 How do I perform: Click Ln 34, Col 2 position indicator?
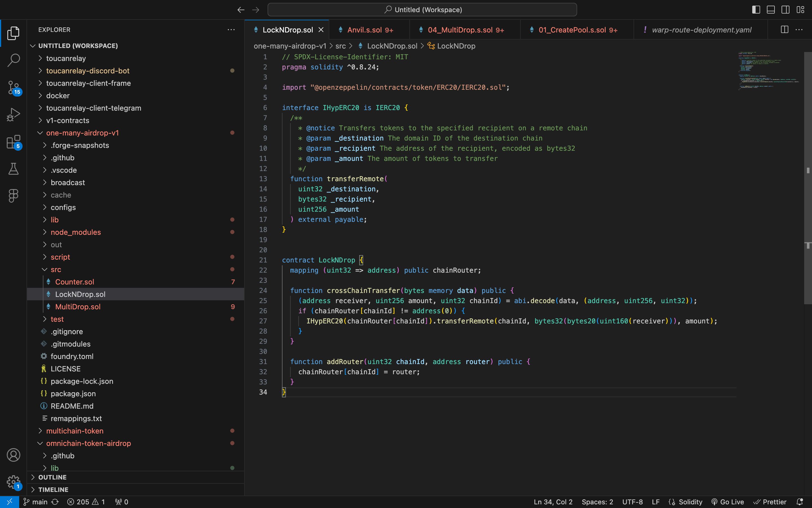(553, 502)
